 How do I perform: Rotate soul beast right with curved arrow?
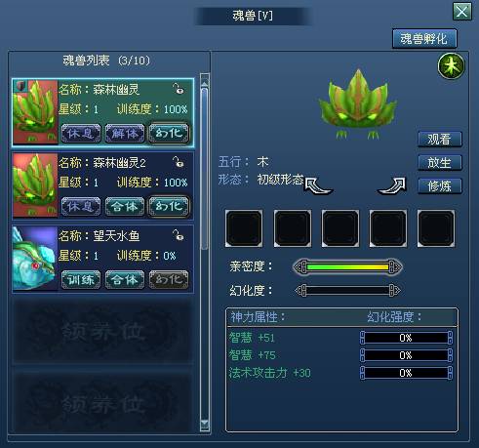click(x=392, y=185)
